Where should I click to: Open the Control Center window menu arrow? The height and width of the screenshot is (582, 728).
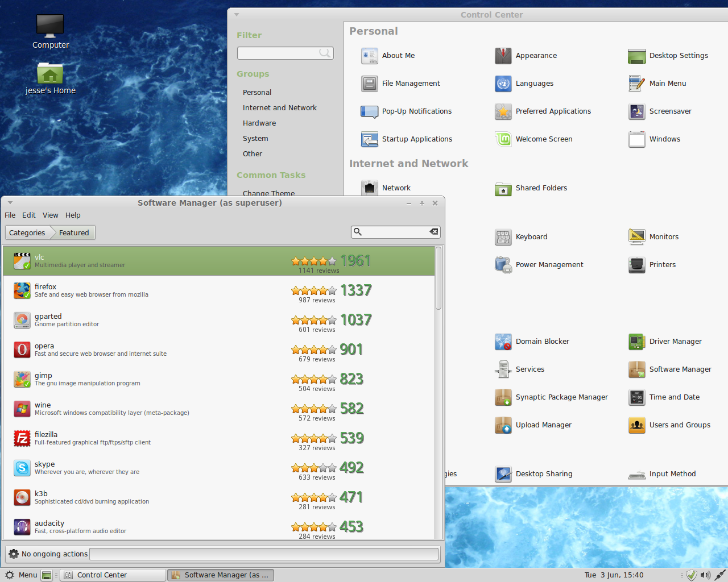(237, 15)
